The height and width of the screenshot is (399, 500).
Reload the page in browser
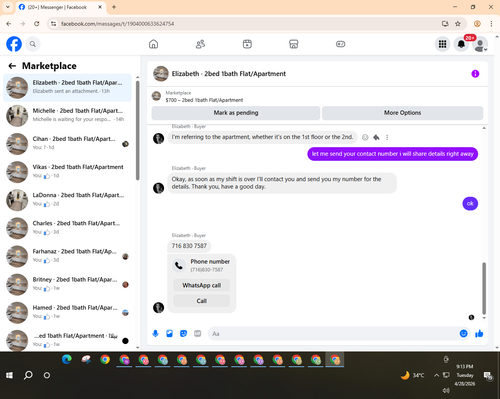[x=37, y=24]
